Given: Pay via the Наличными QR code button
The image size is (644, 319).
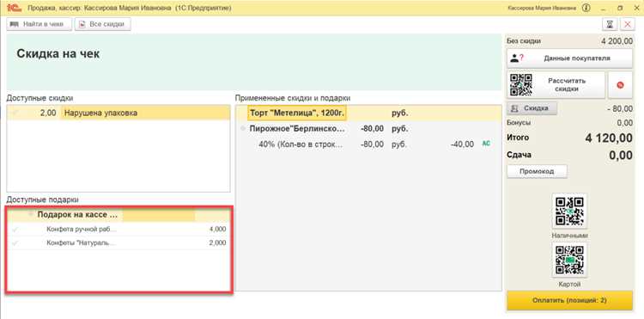Looking at the screenshot, I should pyautogui.click(x=569, y=212).
